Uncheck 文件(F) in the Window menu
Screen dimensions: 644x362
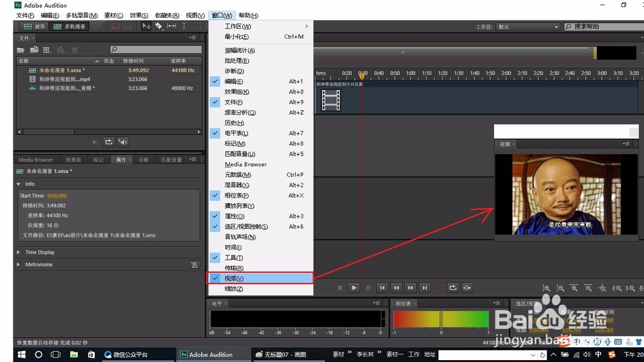[x=261, y=102]
